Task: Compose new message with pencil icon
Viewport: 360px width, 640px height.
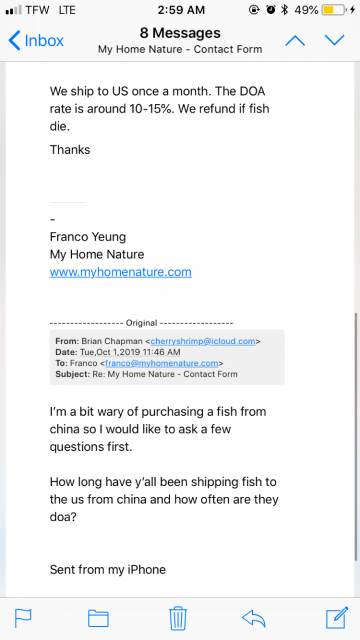Action: click(x=337, y=618)
